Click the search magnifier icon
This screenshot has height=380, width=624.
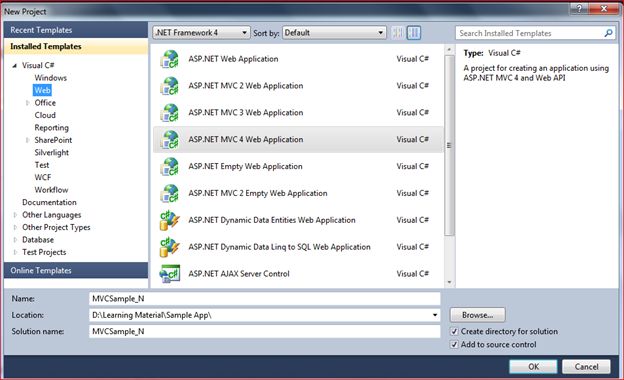[608, 33]
